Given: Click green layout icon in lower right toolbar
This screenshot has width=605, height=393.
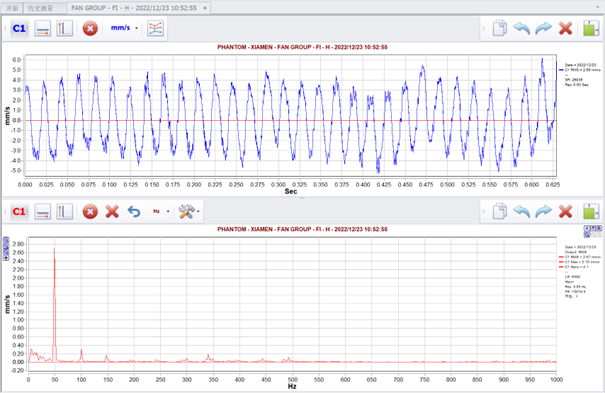Looking at the screenshot, I should (x=591, y=212).
